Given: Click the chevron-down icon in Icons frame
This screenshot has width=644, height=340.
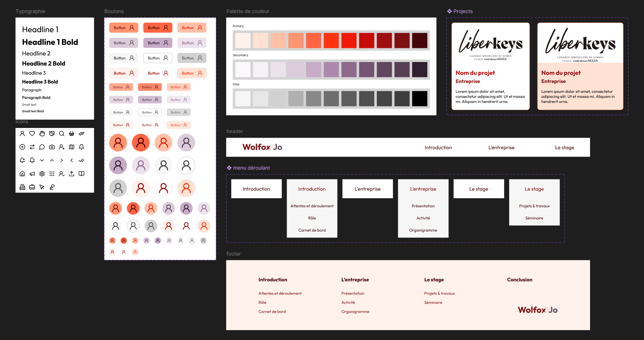Looking at the screenshot, I should pos(42,160).
